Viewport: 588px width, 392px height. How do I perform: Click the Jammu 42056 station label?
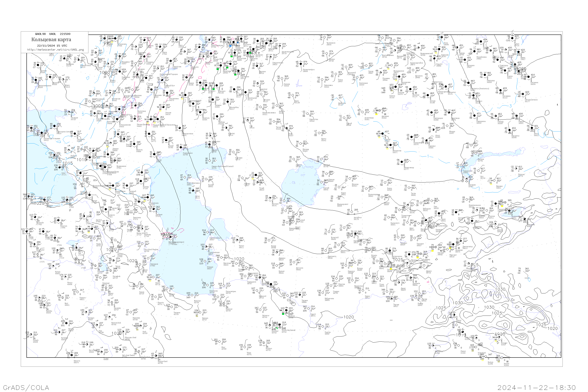(x=506, y=364)
